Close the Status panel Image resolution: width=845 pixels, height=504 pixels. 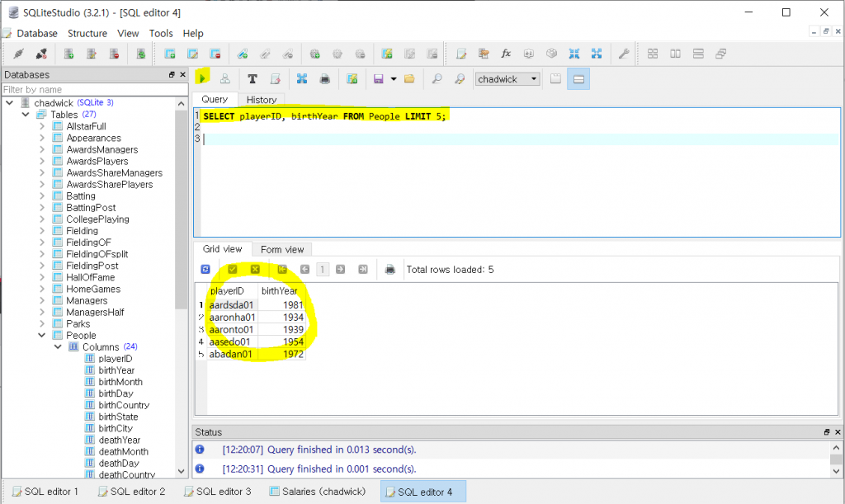tap(838, 432)
